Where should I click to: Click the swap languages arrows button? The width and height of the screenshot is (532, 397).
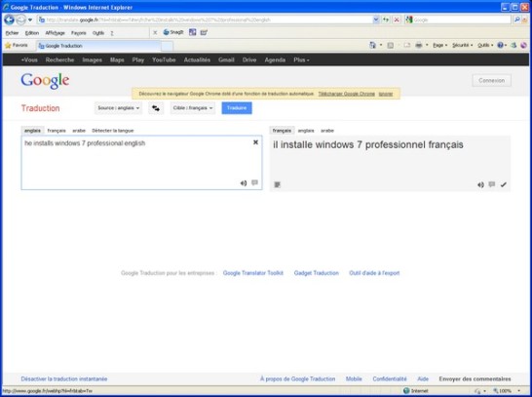tap(156, 108)
